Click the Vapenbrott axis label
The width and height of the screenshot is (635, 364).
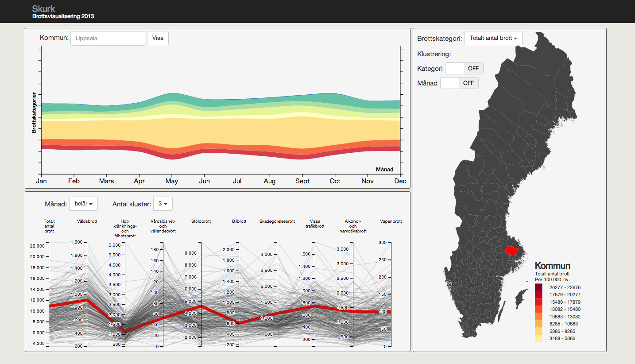pyautogui.click(x=391, y=221)
